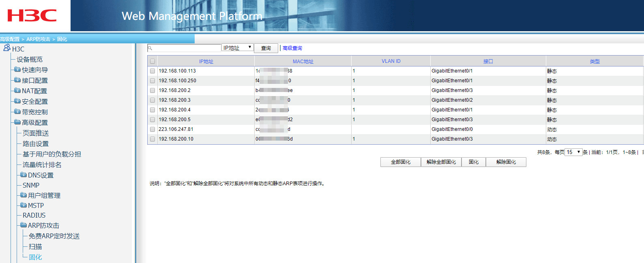Sort by the VLAN ID column header
The image size is (644, 263).
[x=391, y=61]
